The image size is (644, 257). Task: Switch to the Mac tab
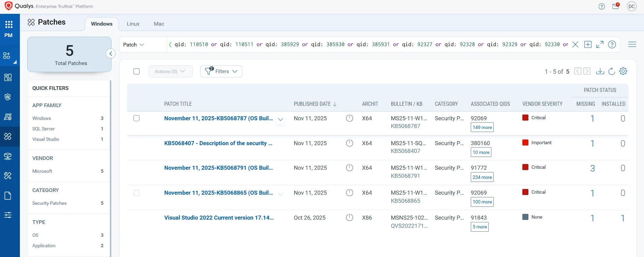(x=159, y=24)
